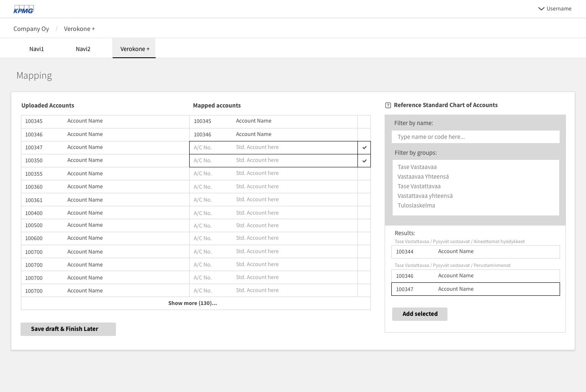Select uploaded account 100600
This screenshot has height=392, width=586.
coord(105,238)
